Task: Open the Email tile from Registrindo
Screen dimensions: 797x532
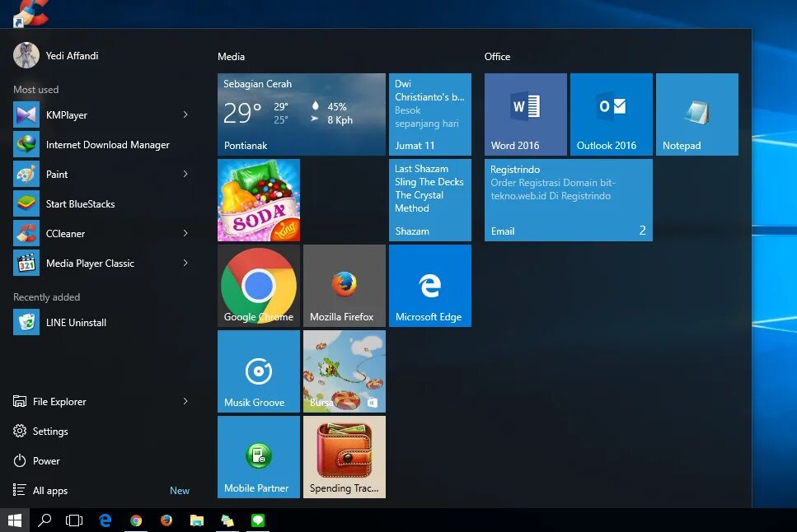Action: coord(568,200)
